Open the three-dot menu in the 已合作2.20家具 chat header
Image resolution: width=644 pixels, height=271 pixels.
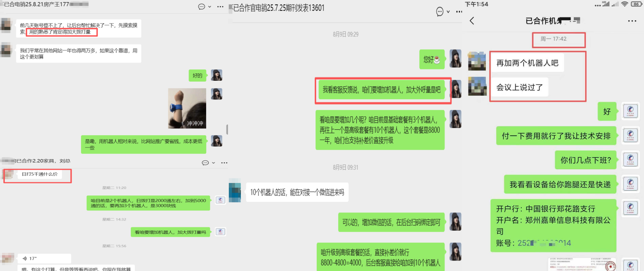[x=224, y=163]
